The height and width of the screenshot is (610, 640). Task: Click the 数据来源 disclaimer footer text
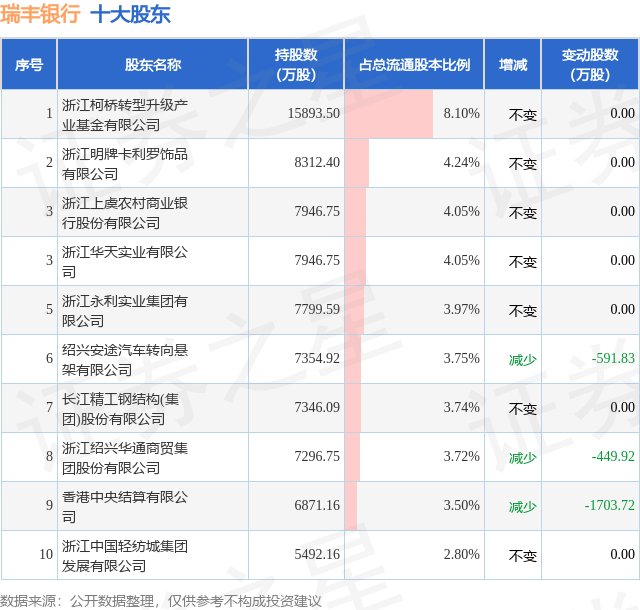160,601
